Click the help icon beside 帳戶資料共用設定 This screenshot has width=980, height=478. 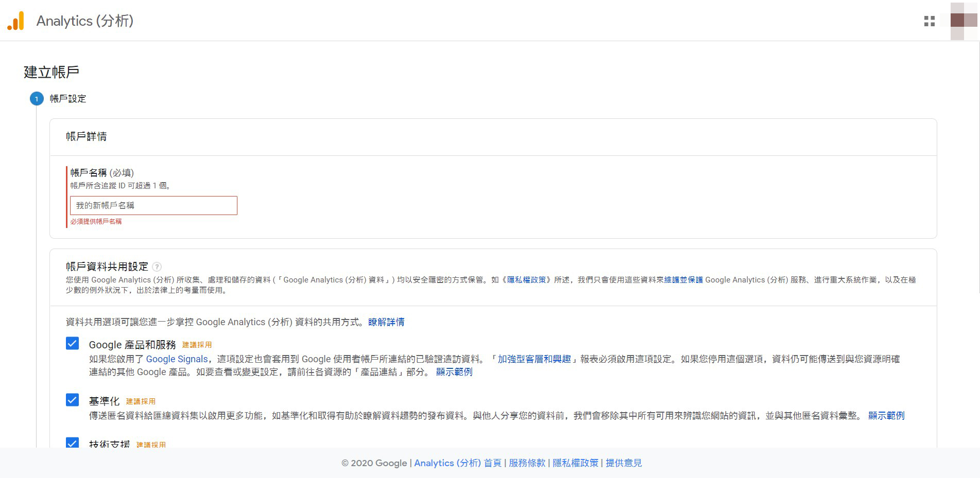coord(157,267)
